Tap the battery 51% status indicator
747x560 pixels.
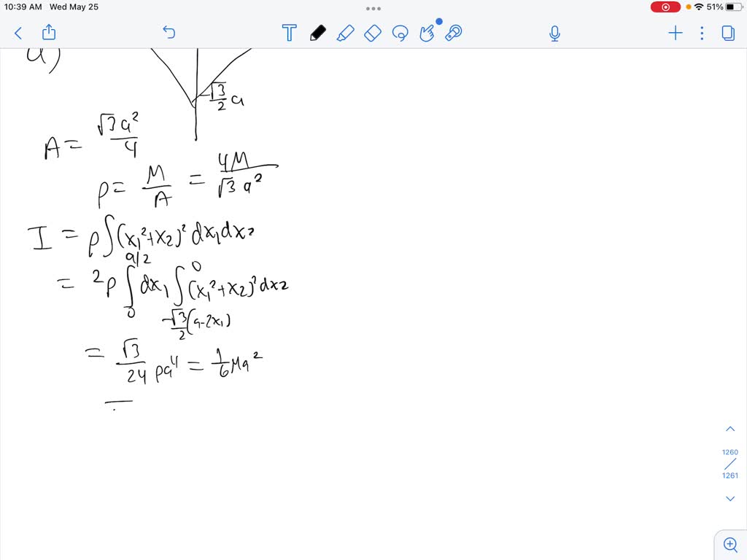[x=724, y=7]
